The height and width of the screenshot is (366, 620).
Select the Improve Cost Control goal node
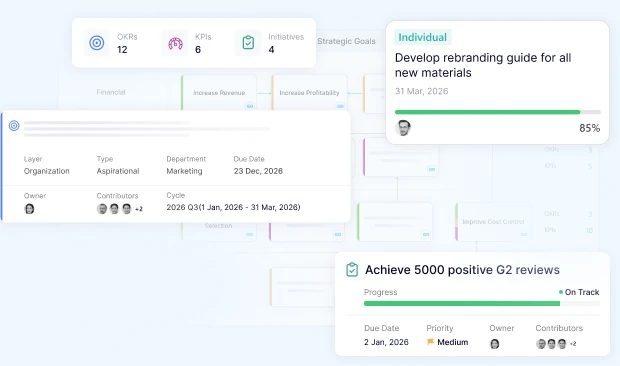(x=493, y=222)
